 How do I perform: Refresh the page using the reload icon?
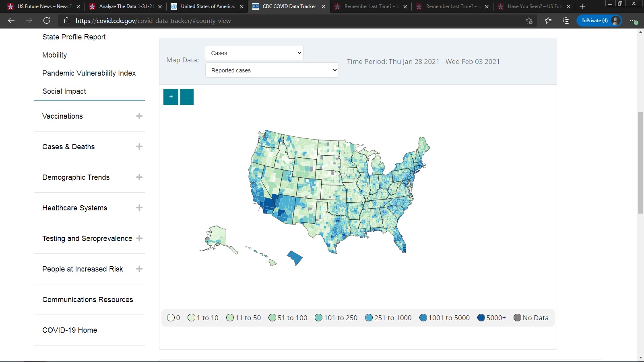point(47,21)
